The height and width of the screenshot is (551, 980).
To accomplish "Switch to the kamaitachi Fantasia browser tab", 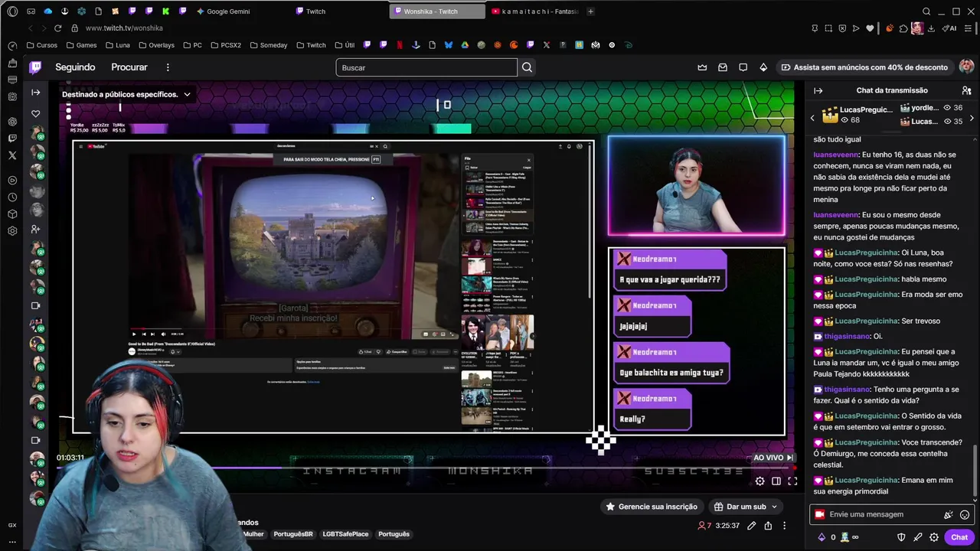I will (535, 11).
